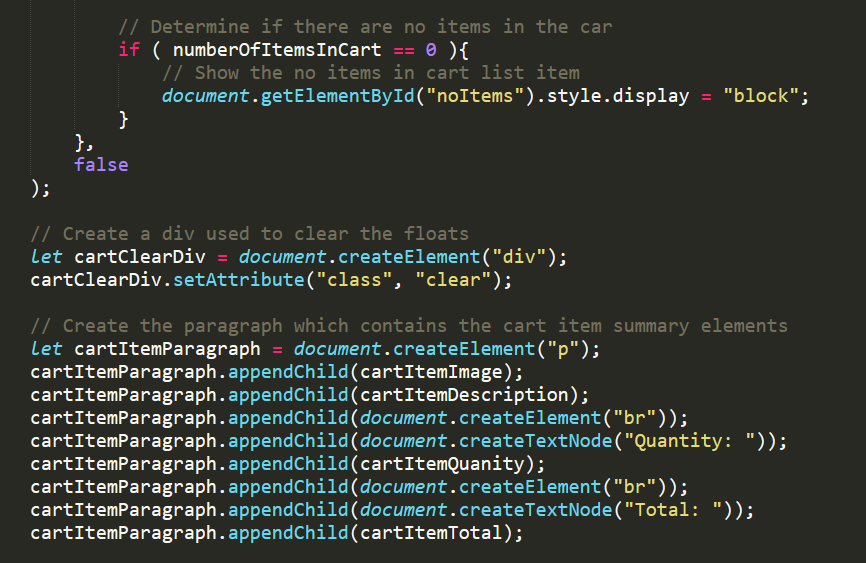Viewport: 866px width, 563px height.
Task: Click the string "div"
Action: 519,257
